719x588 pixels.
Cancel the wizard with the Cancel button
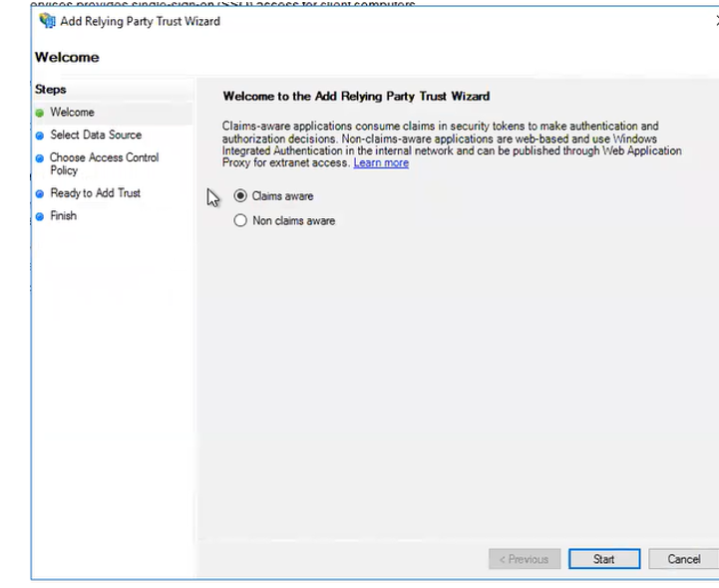pyautogui.click(x=683, y=559)
